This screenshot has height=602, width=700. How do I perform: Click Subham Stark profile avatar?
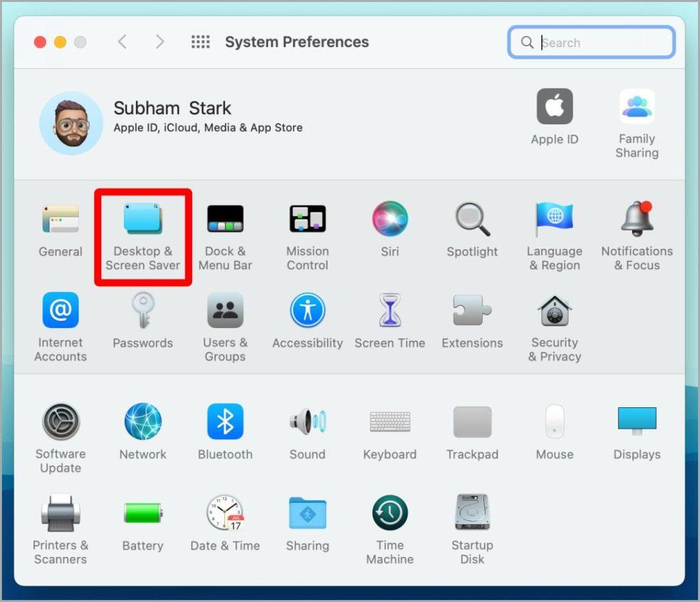71,123
